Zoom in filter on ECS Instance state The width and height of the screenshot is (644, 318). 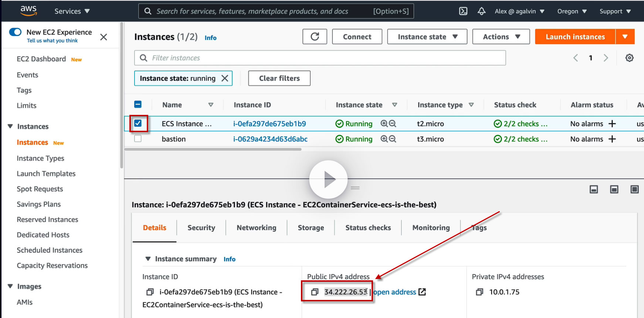coord(384,124)
